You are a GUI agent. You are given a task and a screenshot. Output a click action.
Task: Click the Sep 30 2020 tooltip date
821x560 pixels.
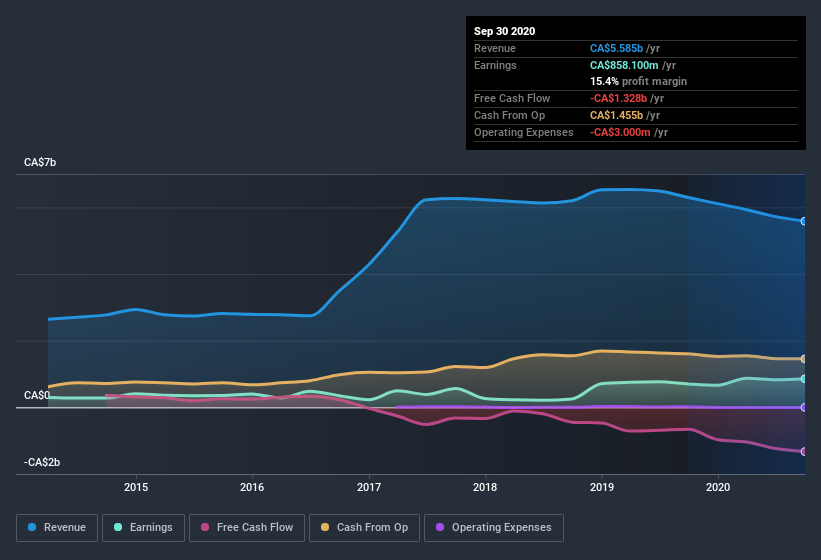[505, 31]
